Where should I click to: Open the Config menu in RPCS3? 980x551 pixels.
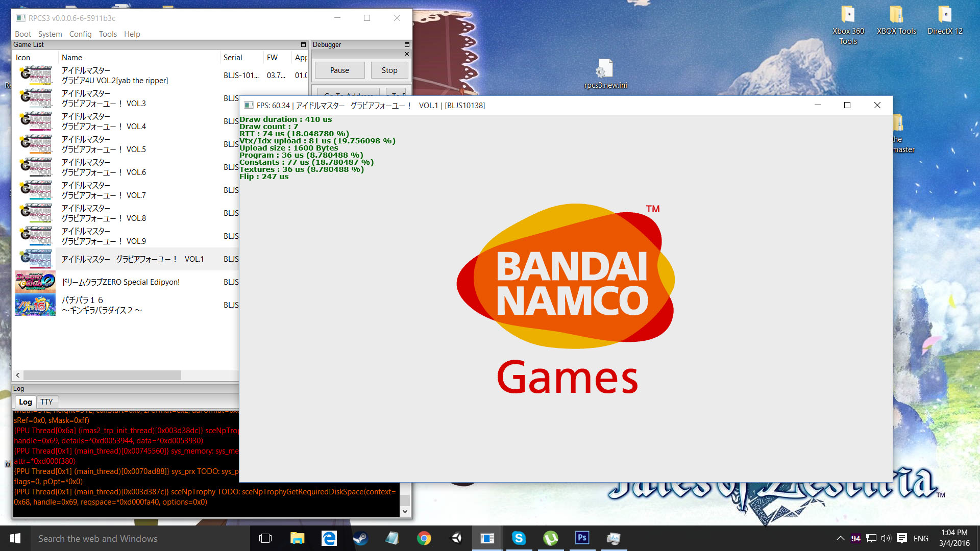[x=80, y=34]
